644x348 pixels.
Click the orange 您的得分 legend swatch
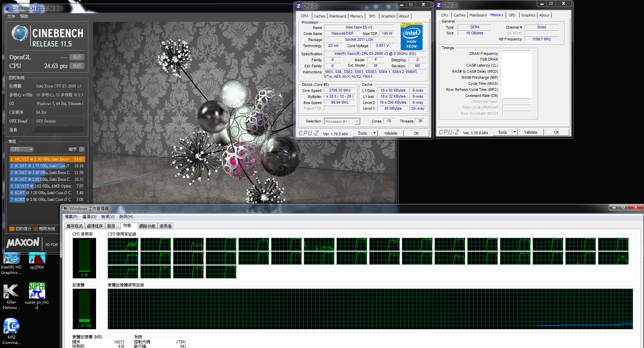coord(12,229)
